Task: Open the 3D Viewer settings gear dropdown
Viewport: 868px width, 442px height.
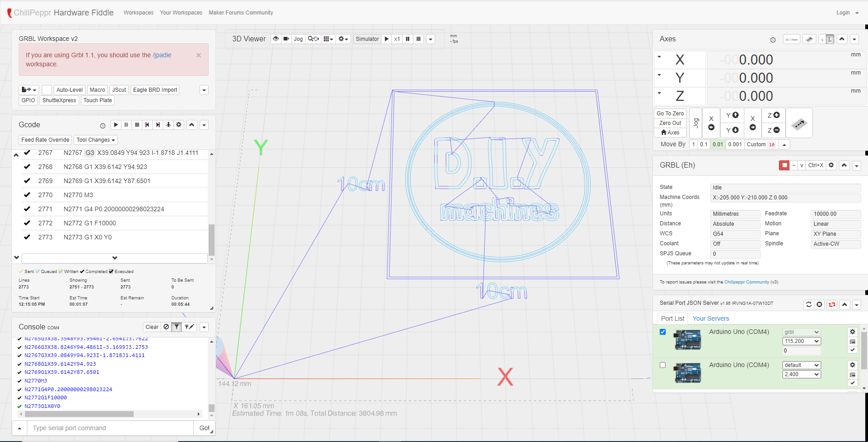Action: (343, 39)
